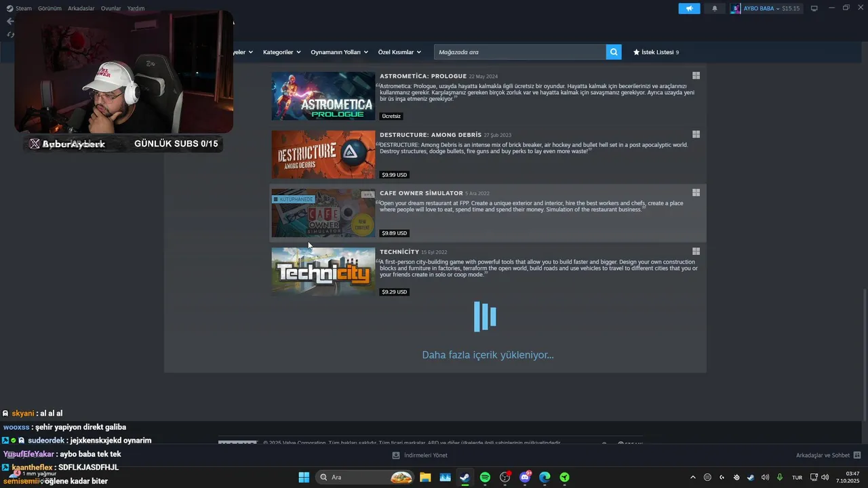
Task: Open the Görünüm menu
Action: pyautogui.click(x=50, y=9)
